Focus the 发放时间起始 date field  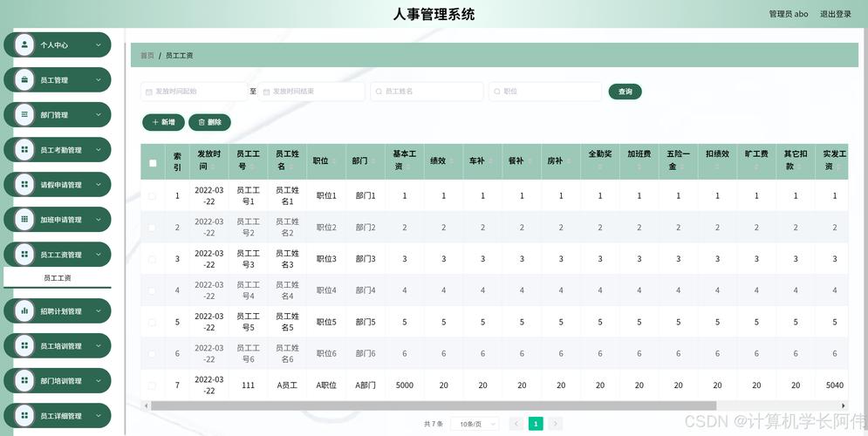pyautogui.click(x=194, y=92)
